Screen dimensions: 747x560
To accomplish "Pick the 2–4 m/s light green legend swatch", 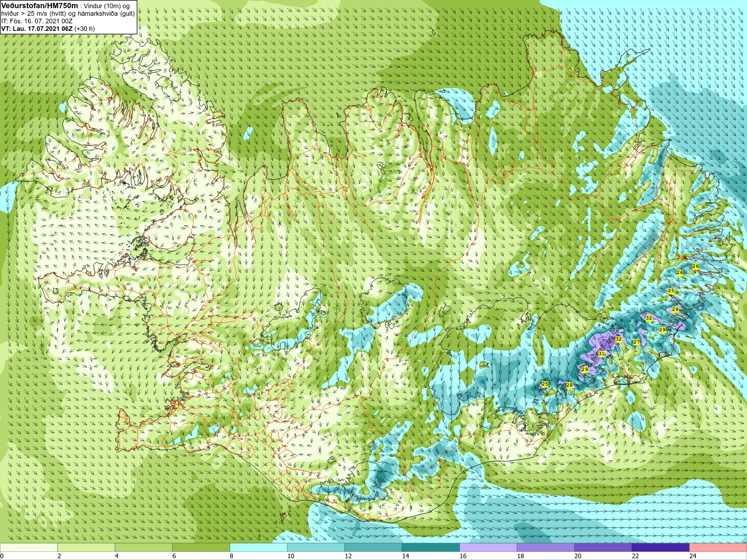I will [x=86, y=547].
